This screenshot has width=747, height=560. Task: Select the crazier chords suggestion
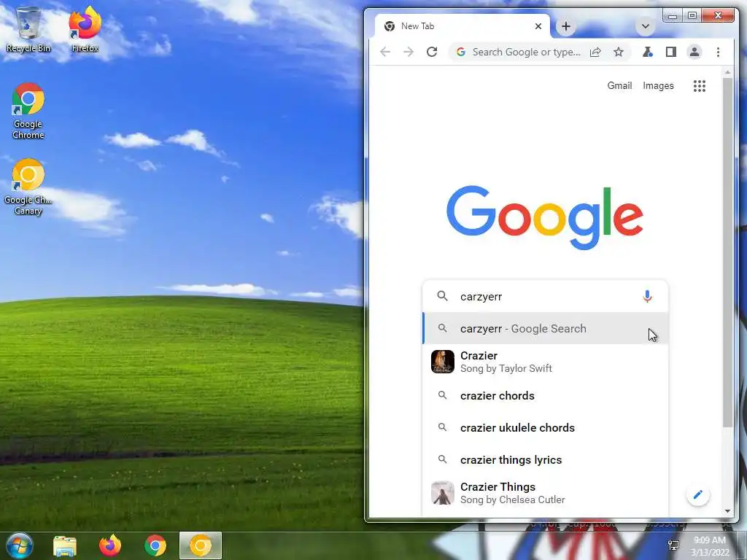[x=545, y=396]
